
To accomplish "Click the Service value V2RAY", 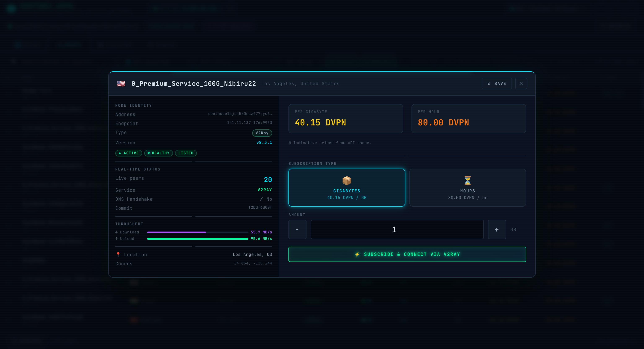I will click(265, 190).
